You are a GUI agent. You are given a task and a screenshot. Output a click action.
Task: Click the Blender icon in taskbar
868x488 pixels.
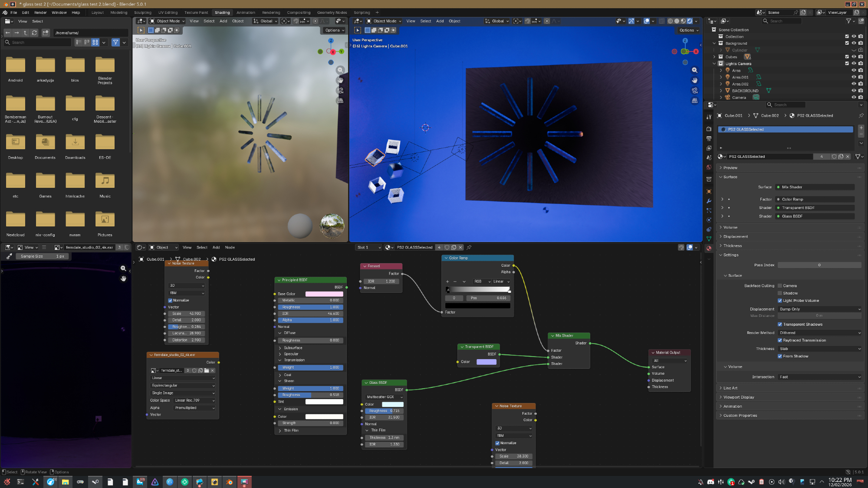click(229, 482)
